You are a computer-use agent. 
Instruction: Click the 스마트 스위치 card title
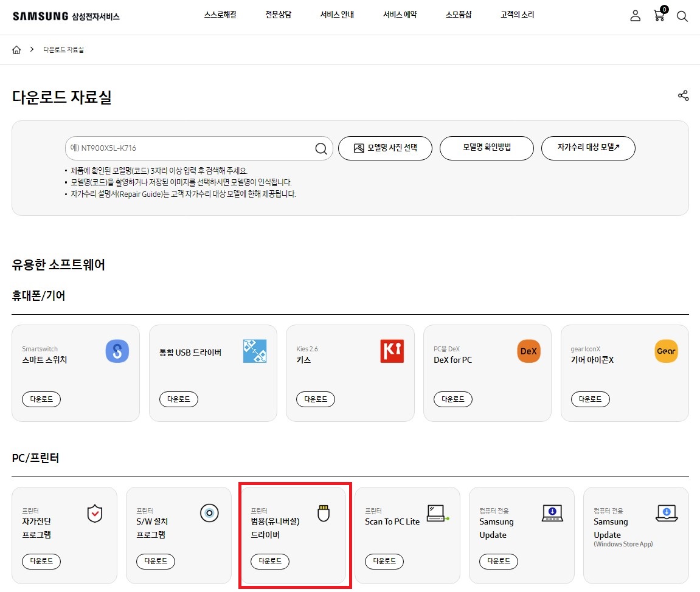coord(44,360)
